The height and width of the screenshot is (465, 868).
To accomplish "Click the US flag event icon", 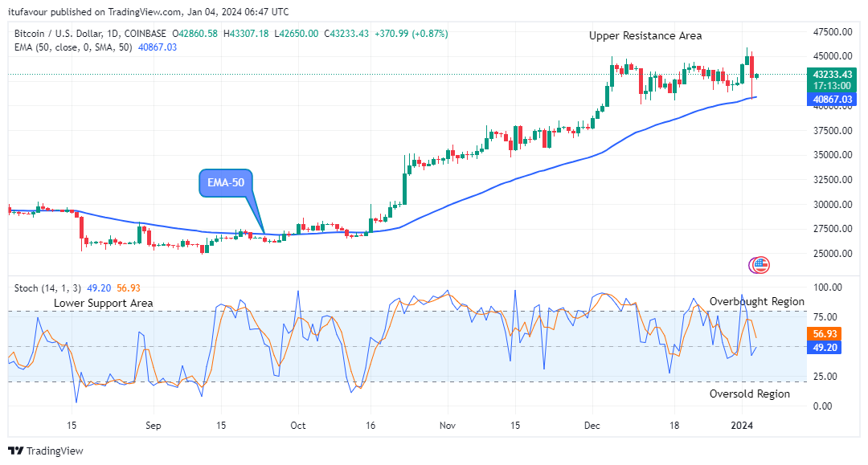I will (759, 264).
